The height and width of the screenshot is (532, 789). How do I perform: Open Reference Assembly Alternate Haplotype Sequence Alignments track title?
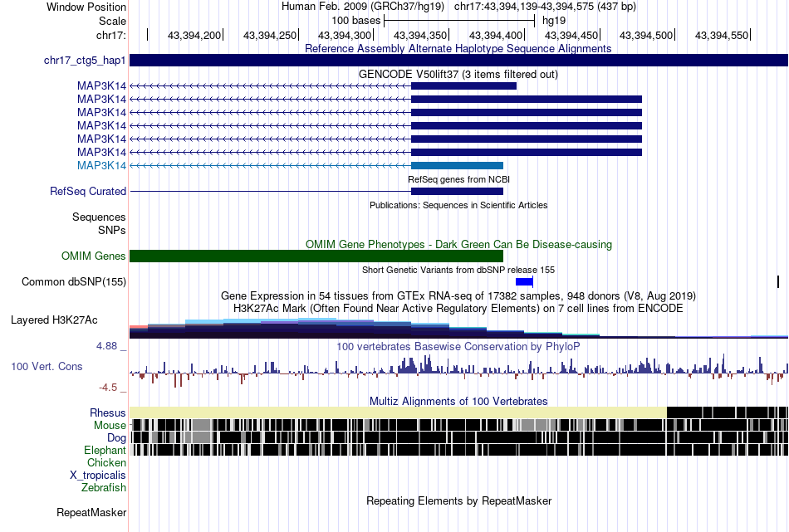(x=458, y=49)
